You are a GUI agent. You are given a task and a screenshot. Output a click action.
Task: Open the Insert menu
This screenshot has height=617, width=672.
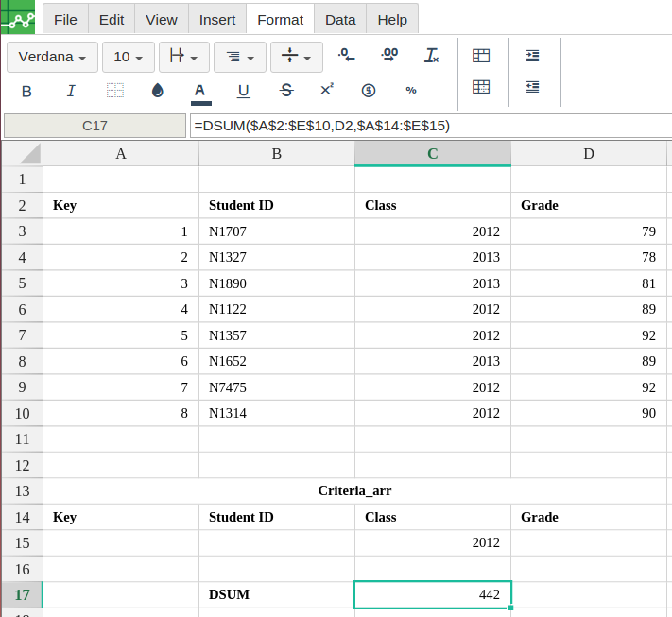pyautogui.click(x=217, y=19)
